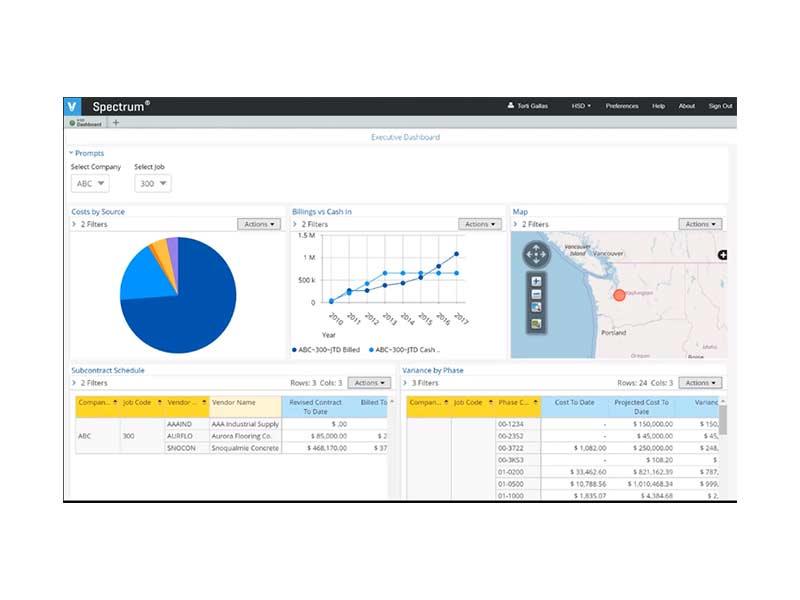Click the Subcontract Schedule panel title

[x=108, y=370]
